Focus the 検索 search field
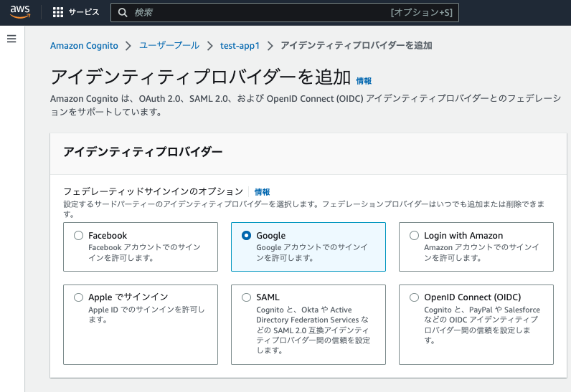Viewport: 571px width, 392px height. 284,13
